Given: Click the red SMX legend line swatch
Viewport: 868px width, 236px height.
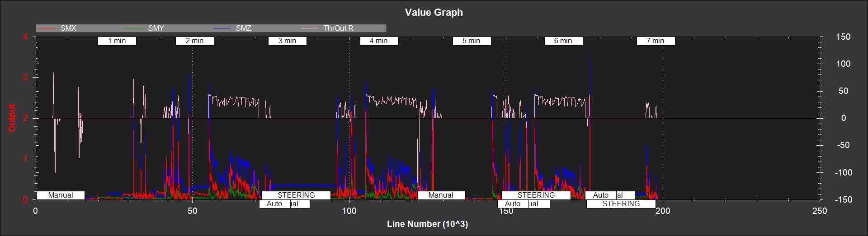Looking at the screenshot, I should [x=47, y=28].
